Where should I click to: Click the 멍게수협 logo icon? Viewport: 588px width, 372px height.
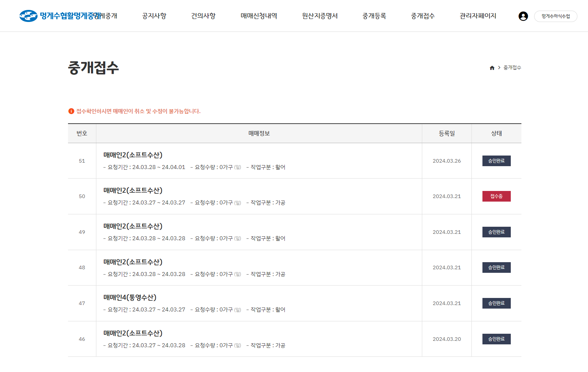coord(28,16)
